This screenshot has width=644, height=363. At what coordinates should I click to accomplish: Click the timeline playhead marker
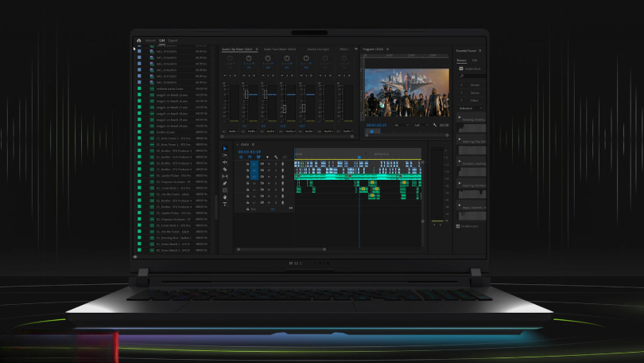point(359,157)
